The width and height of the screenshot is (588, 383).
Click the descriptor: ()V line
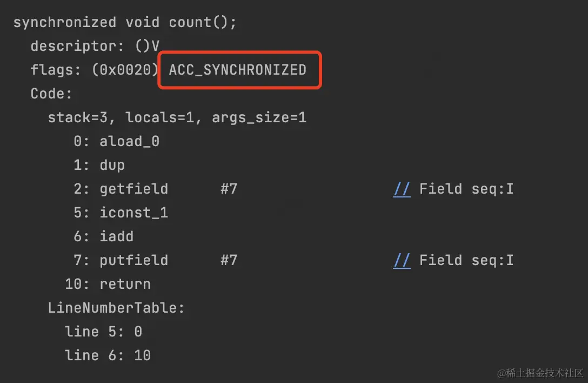95,46
